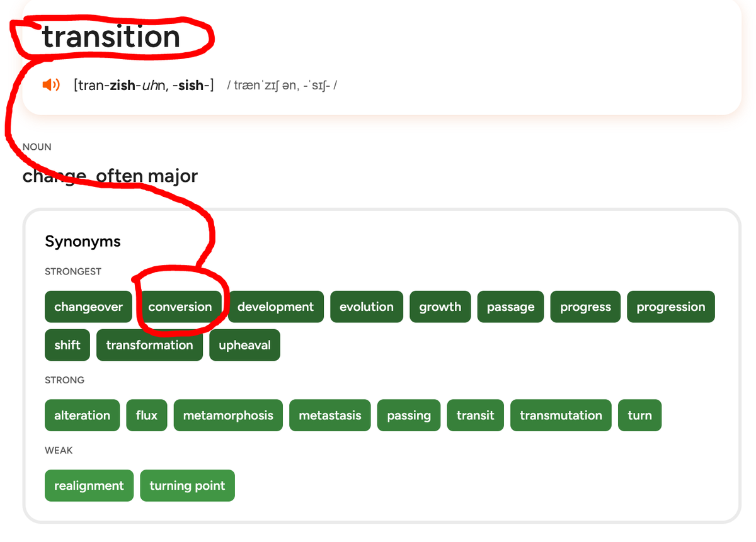Viewport: 756px width, 542px height.
Task: Click the phonetic respelling 'tran-zish-uhn, -sish-'
Action: click(144, 85)
